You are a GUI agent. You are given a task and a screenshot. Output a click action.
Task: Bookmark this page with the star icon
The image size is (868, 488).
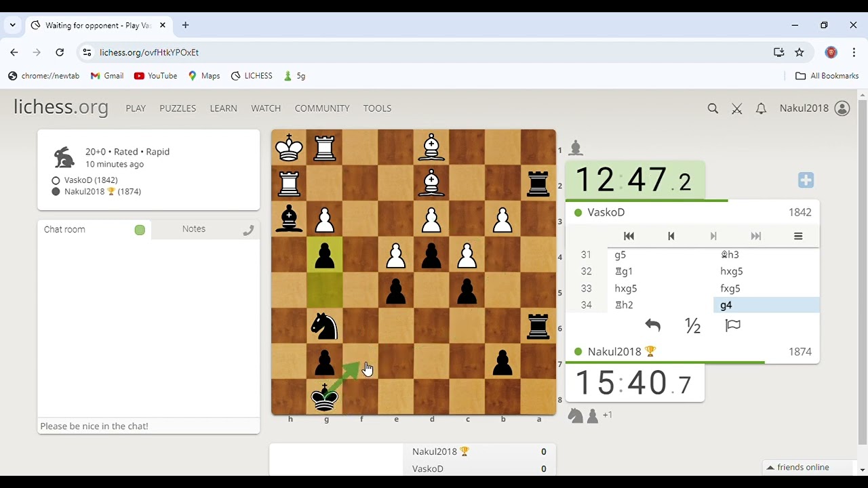coord(800,52)
